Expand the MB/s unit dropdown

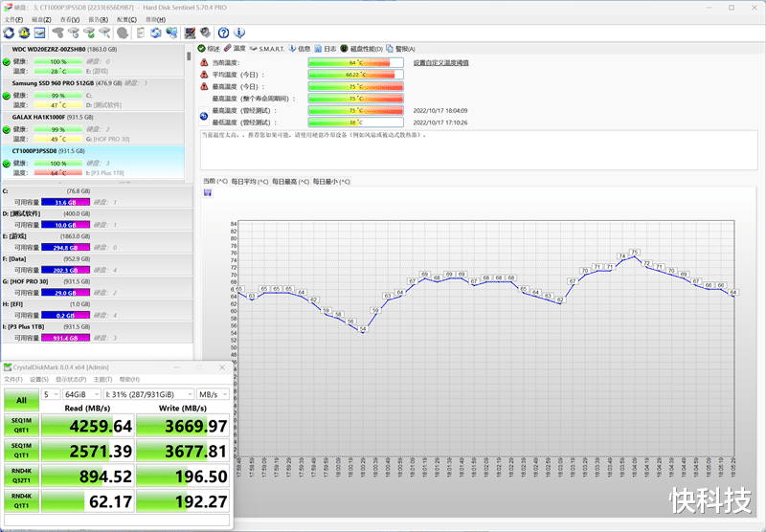pyautogui.click(x=213, y=394)
